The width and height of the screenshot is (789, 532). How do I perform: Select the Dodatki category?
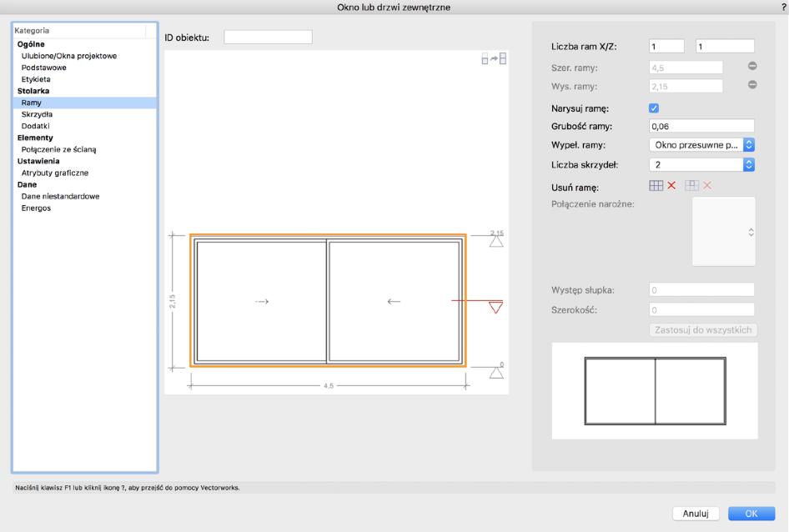tap(35, 126)
